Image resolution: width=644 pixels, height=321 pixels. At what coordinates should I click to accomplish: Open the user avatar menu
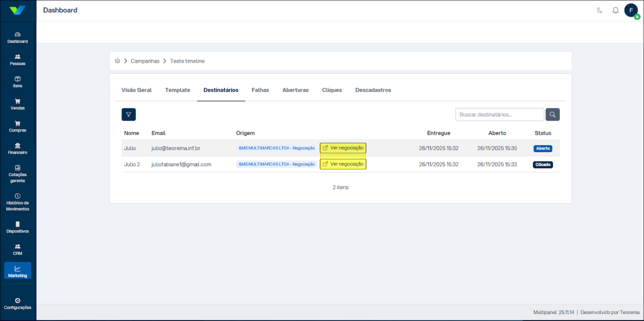click(x=631, y=10)
